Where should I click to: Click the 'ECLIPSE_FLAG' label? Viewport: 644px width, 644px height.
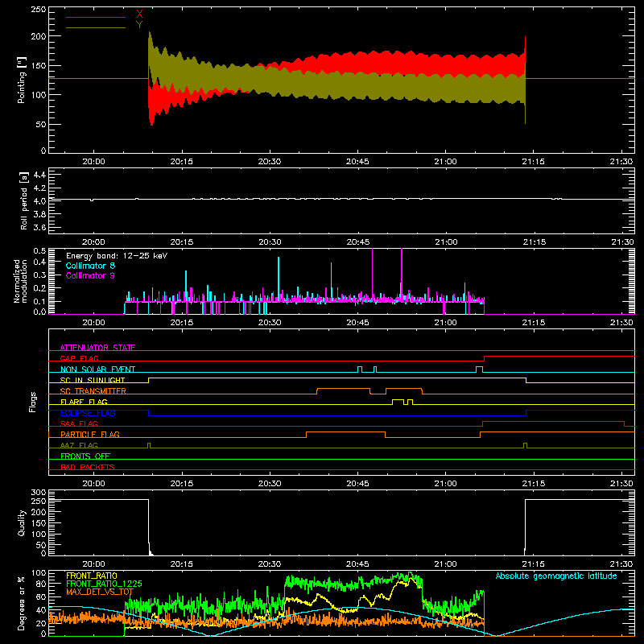click(88, 413)
